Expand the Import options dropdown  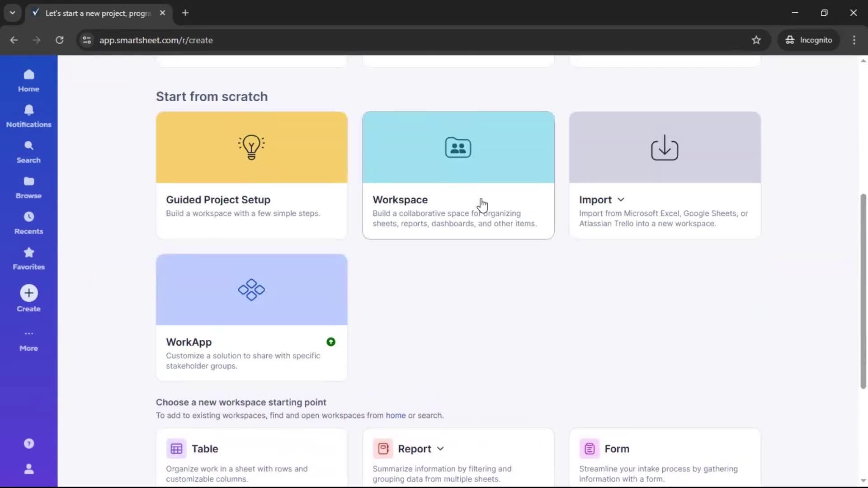(620, 199)
